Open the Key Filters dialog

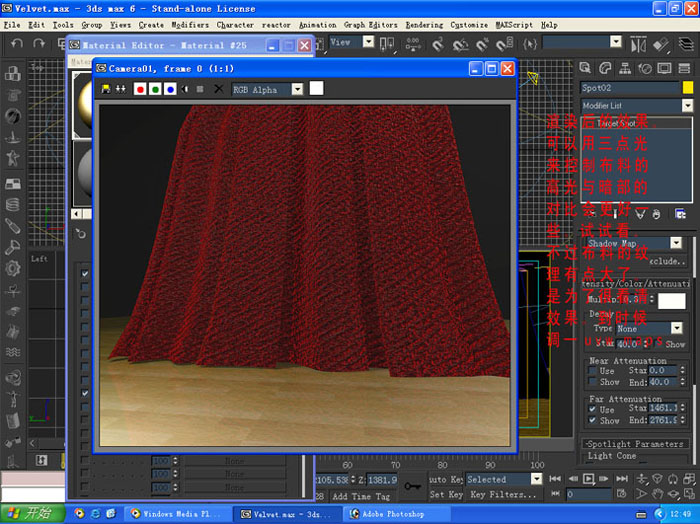point(503,495)
